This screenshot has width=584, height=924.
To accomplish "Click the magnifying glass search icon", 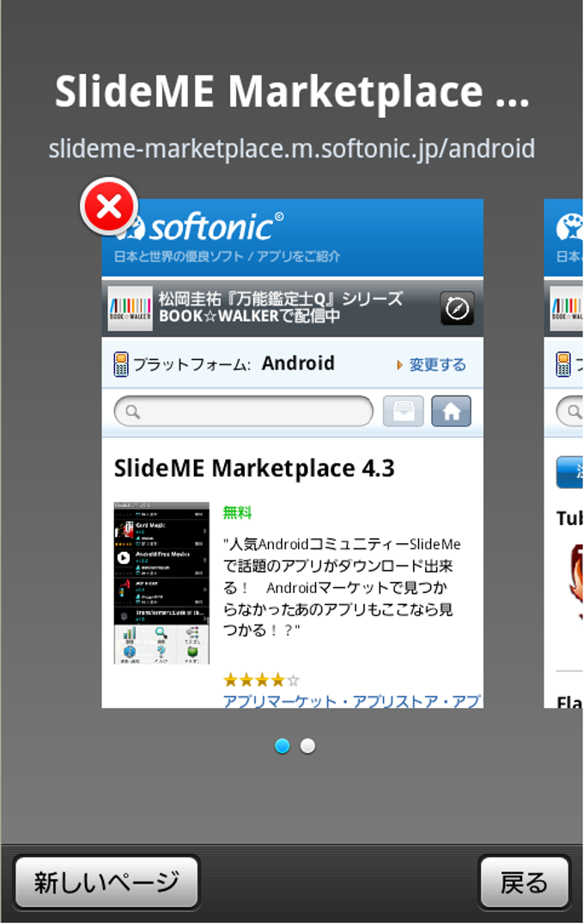I will (x=133, y=412).
